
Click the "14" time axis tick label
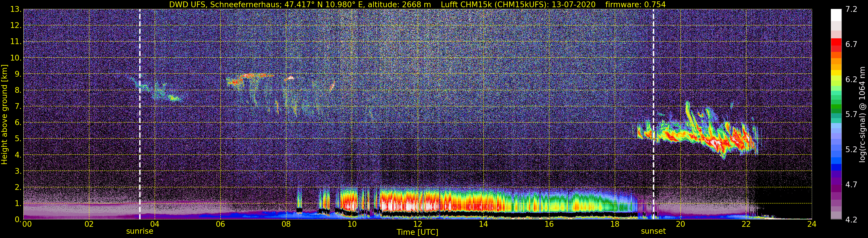(x=483, y=224)
